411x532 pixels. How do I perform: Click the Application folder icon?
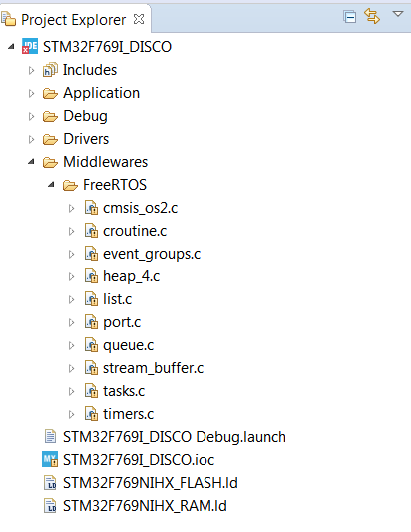tap(50, 93)
